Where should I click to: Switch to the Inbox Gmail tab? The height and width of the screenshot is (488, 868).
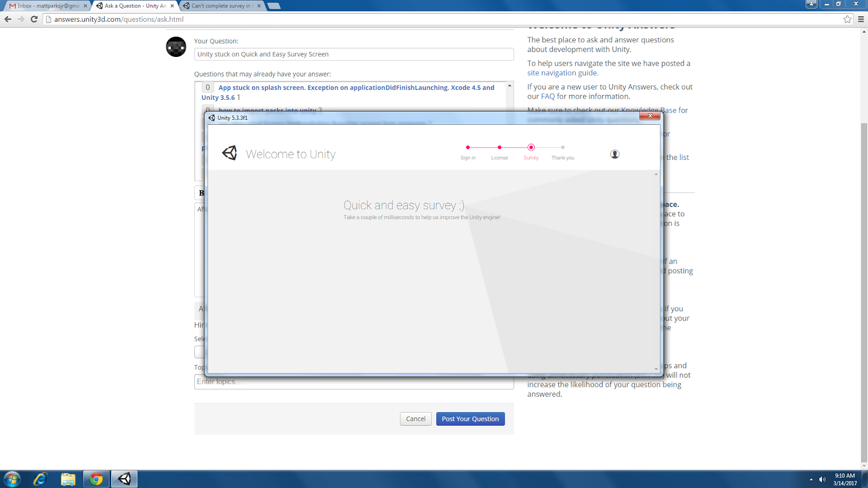(48, 6)
